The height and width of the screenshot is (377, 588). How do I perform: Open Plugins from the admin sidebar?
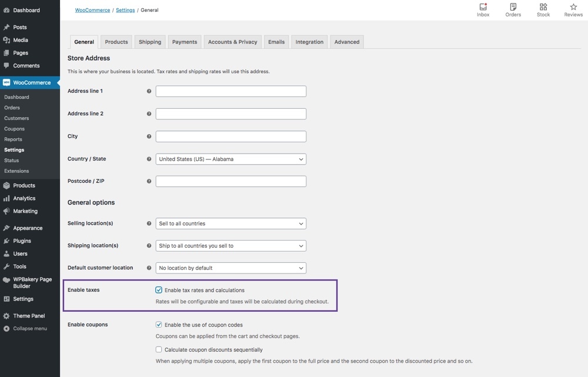[x=22, y=241]
